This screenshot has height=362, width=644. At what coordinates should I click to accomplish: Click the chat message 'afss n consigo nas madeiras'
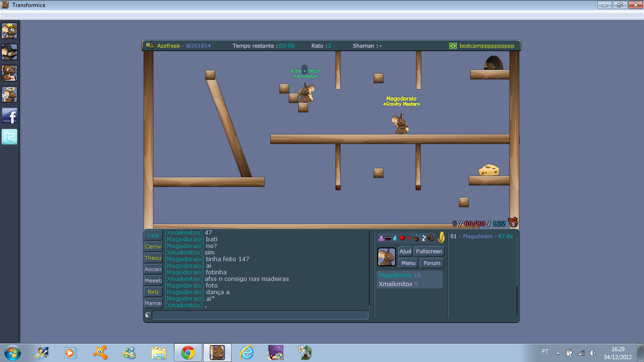coord(247,279)
